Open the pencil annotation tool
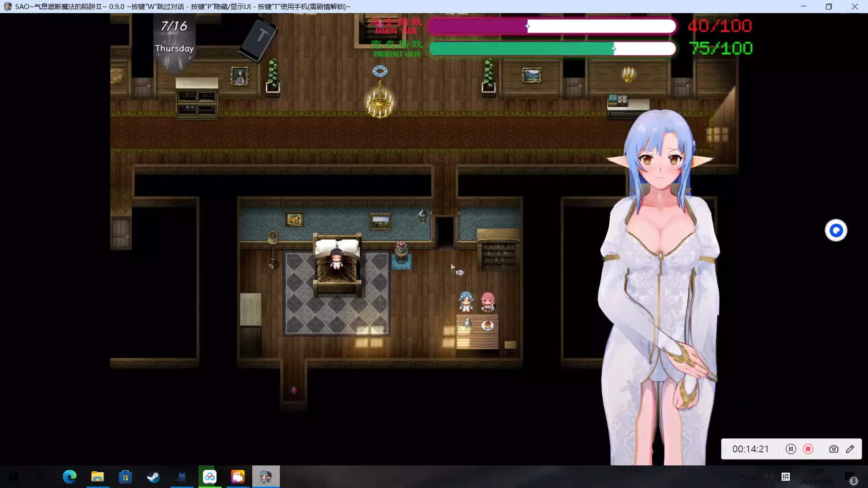This screenshot has width=868, height=488. 850,449
